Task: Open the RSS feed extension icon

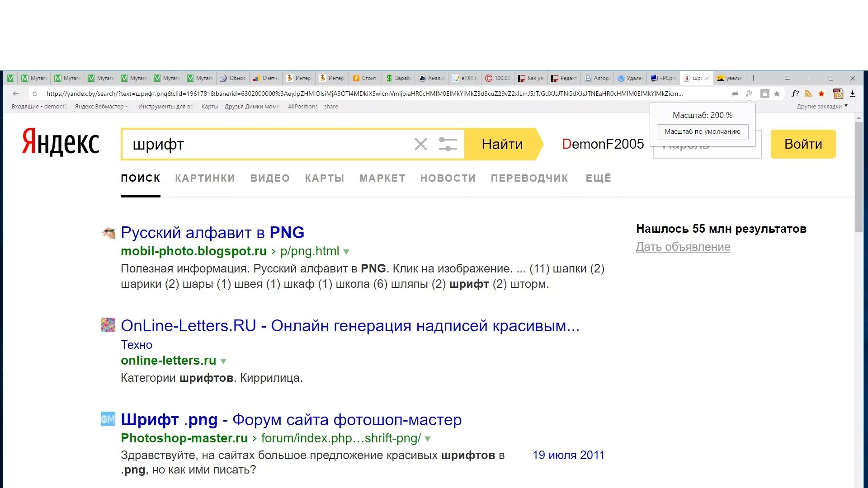Action: point(808,94)
